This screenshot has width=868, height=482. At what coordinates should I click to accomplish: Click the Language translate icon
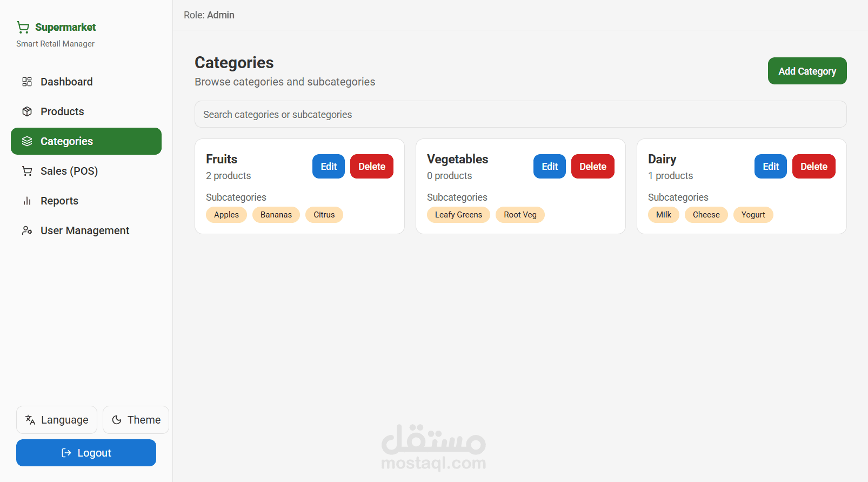(x=30, y=420)
